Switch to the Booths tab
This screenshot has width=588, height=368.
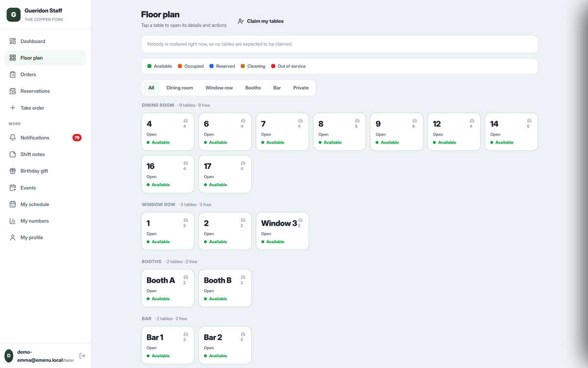[253, 88]
